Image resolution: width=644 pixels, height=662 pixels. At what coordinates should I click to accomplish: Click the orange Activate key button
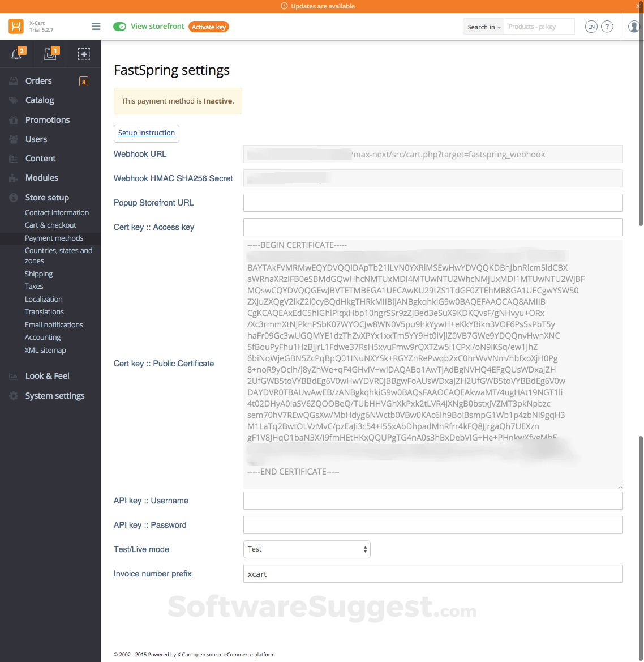[x=209, y=26]
